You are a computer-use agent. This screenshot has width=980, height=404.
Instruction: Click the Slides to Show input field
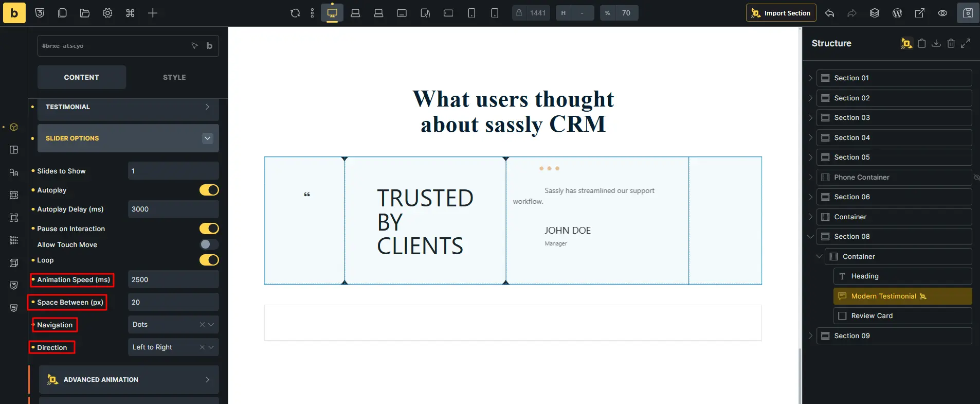tap(173, 171)
